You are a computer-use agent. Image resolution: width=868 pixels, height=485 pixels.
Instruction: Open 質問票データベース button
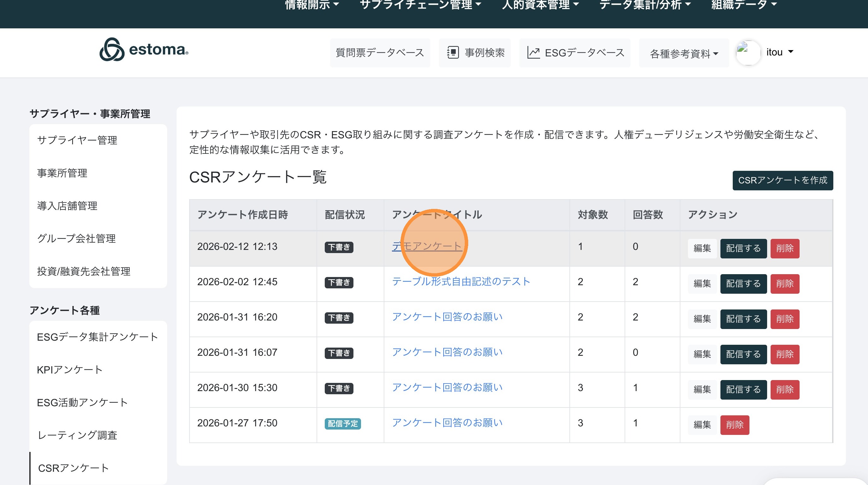click(x=380, y=53)
